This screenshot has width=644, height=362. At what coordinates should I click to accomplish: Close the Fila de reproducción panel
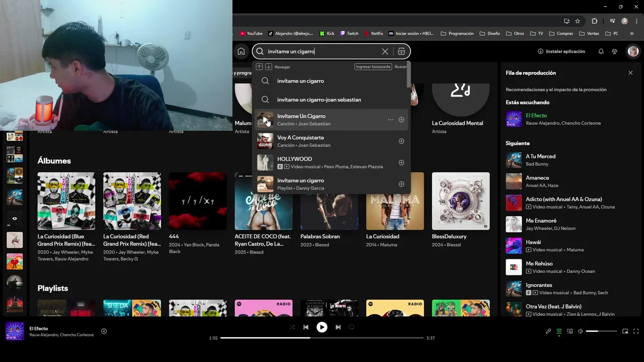click(630, 73)
